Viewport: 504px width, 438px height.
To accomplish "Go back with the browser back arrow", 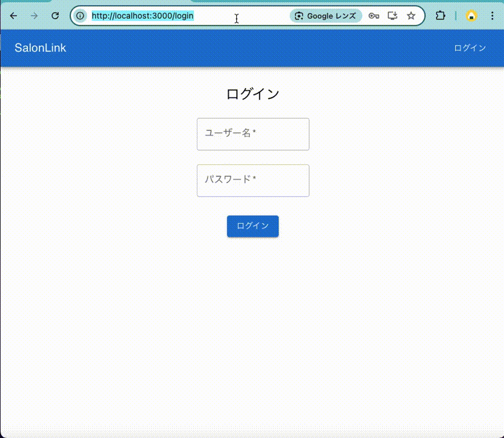I will point(14,16).
